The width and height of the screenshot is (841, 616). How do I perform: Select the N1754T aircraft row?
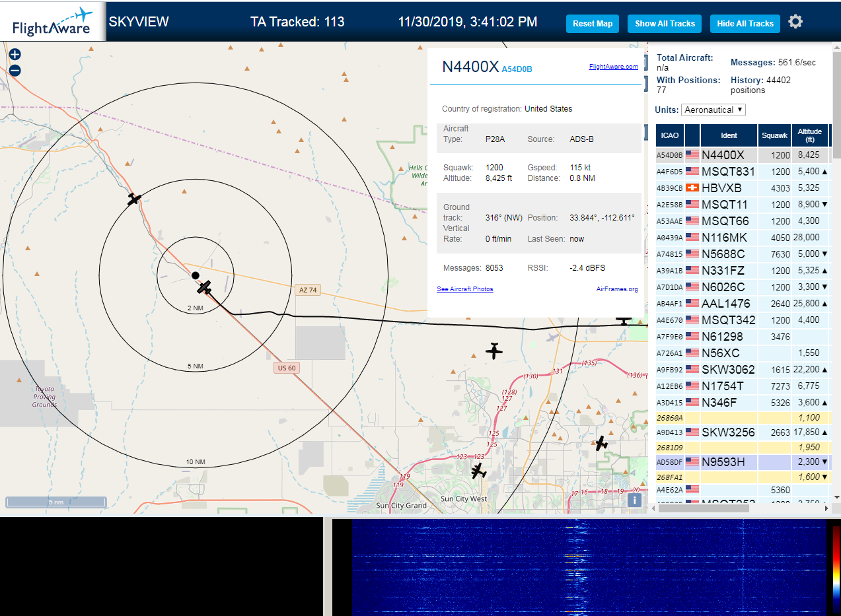point(742,386)
